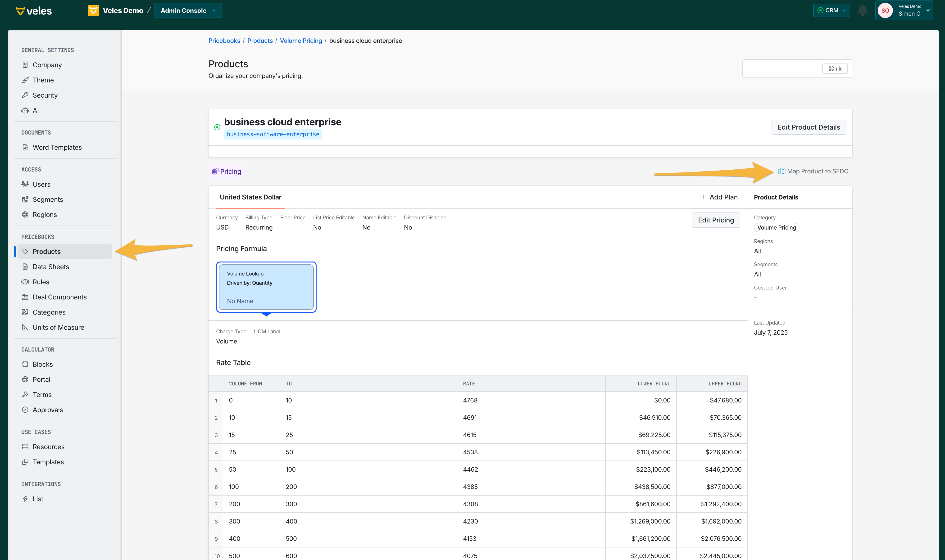Click the yellow Veles Demo workspace icon
This screenshot has width=945, height=560.
click(93, 11)
